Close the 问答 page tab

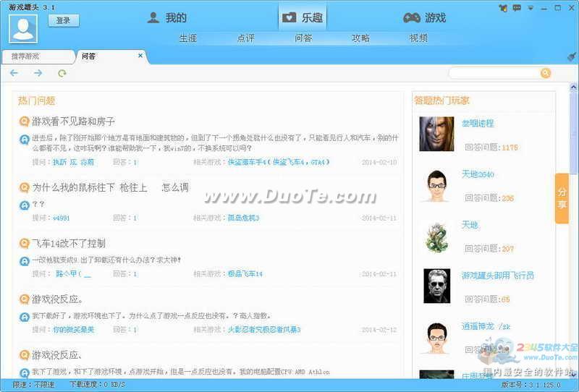click(140, 56)
